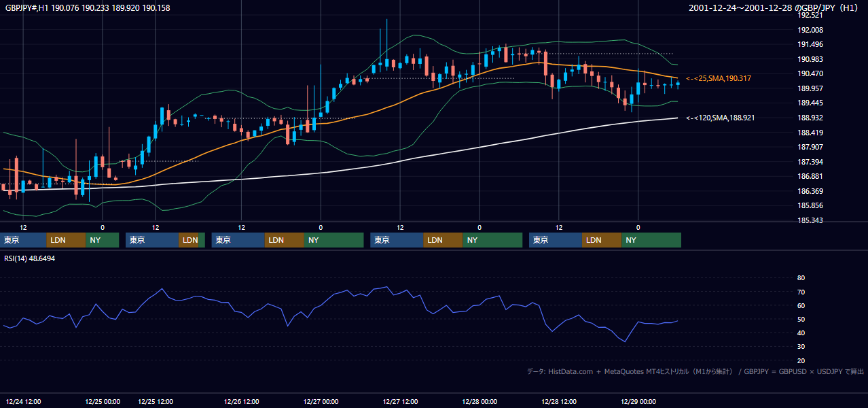The height and width of the screenshot is (408, 868).
Task: Click the HistData.com data source footnote
Action: pyautogui.click(x=695, y=372)
